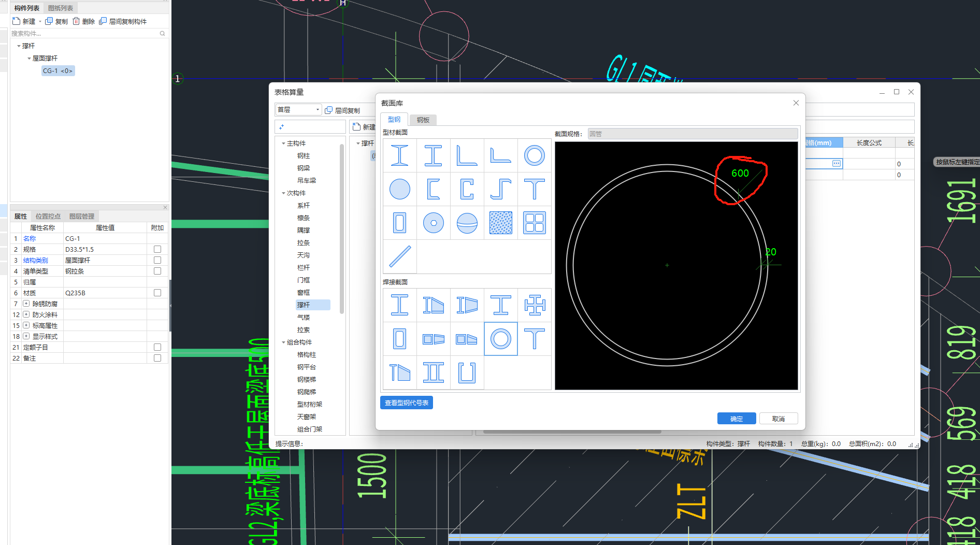Switch to the 图纸列表 tab

pyautogui.click(x=61, y=8)
